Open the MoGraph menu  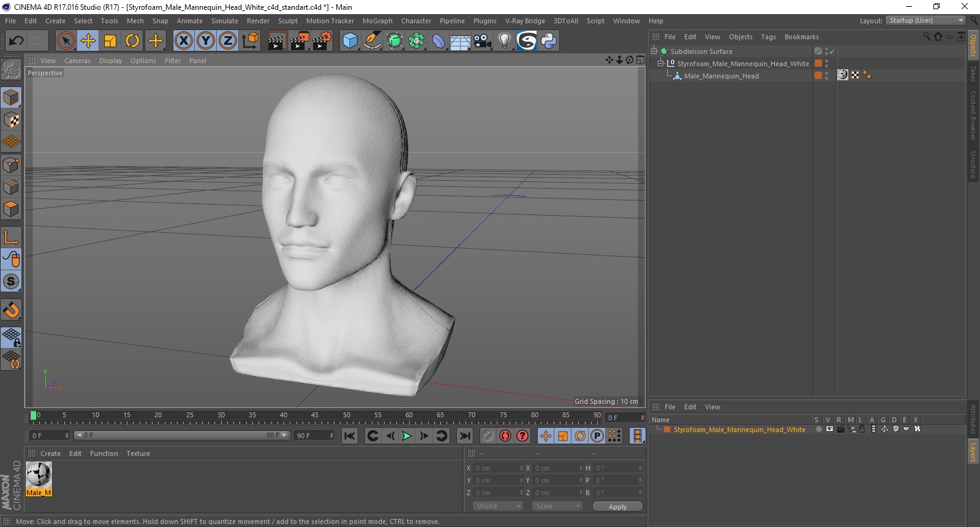click(377, 21)
